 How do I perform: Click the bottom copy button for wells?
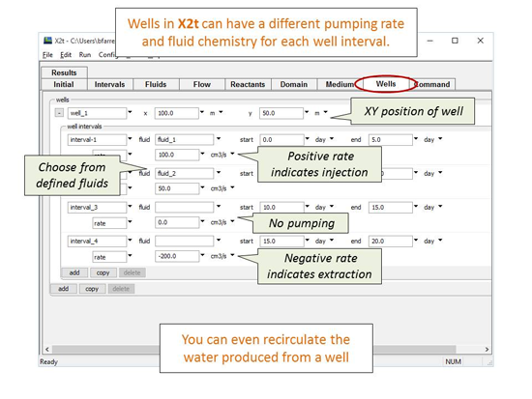click(92, 289)
